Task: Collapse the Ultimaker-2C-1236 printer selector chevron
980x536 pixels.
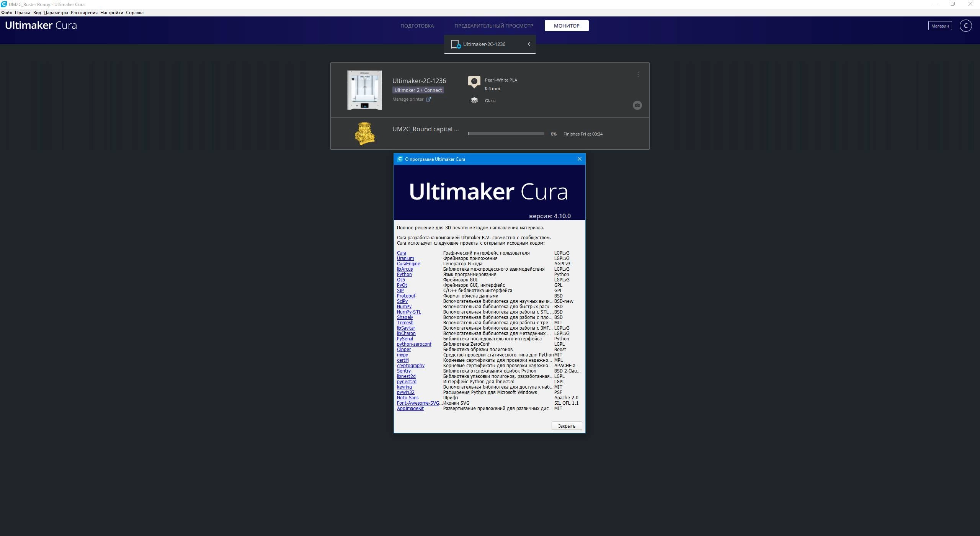Action: [529, 44]
